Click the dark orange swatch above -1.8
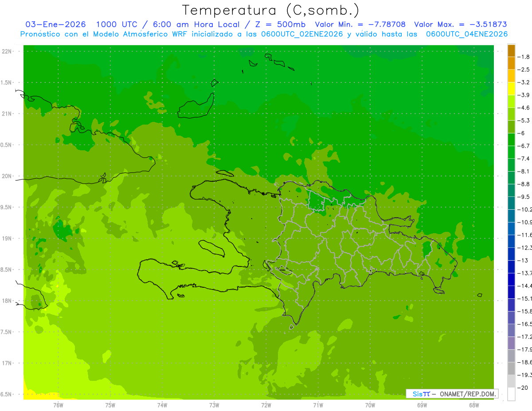Screen dimensions: 532x411 [x=511, y=51]
